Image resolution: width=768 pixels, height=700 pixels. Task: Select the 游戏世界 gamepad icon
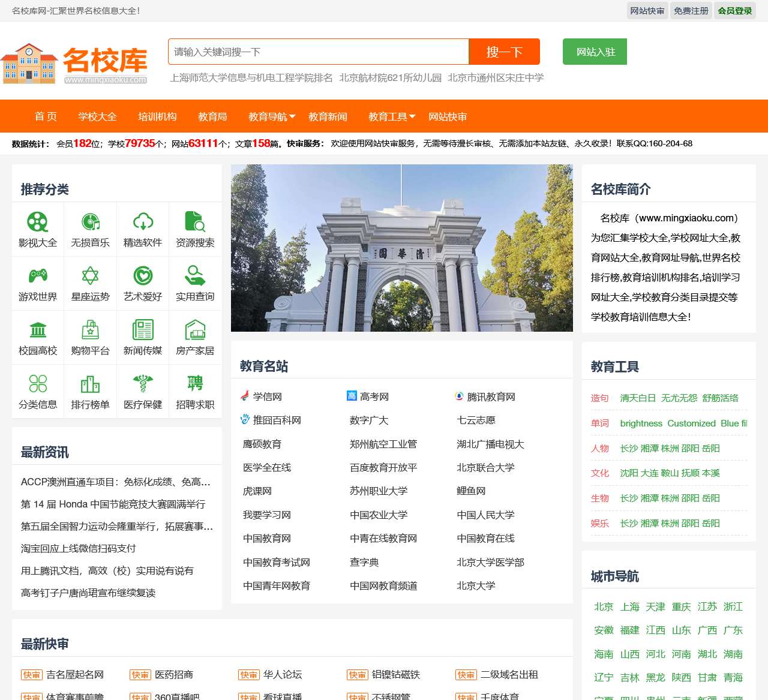click(38, 276)
